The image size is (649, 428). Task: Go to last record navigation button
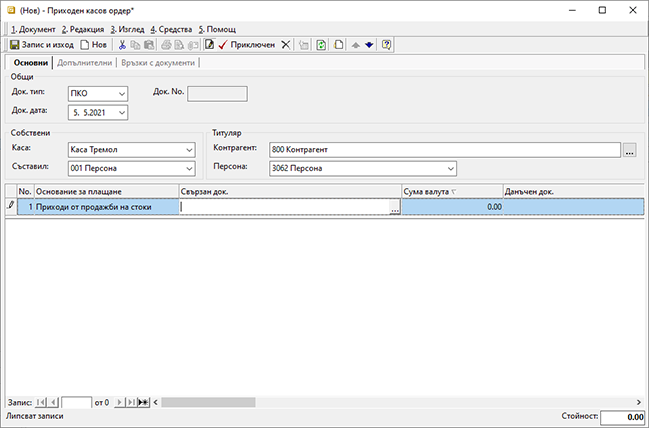click(x=131, y=402)
